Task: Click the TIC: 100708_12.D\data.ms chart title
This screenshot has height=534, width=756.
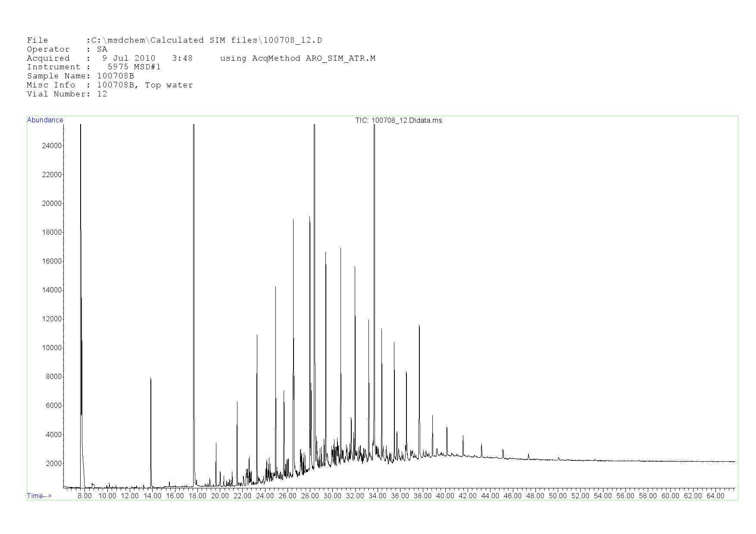Action: point(398,121)
